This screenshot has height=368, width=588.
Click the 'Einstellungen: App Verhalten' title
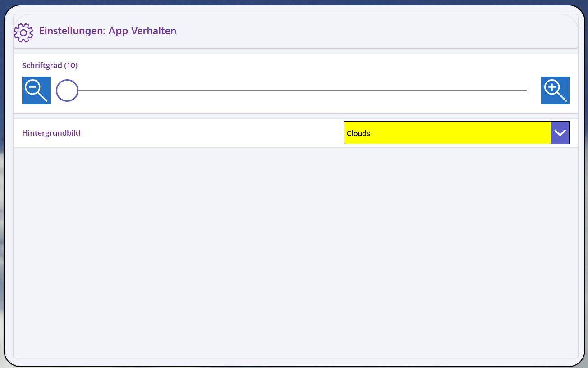107,31
